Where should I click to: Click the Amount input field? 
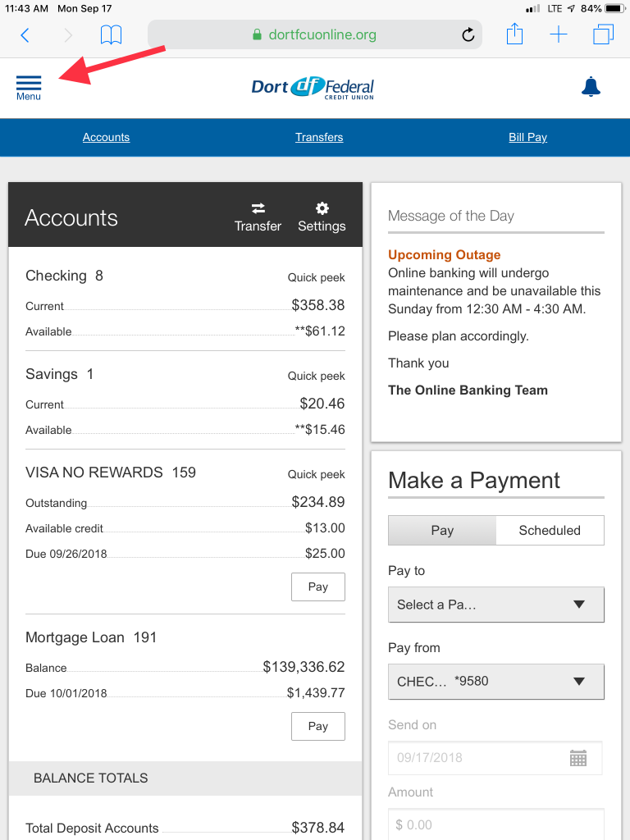[495, 824]
